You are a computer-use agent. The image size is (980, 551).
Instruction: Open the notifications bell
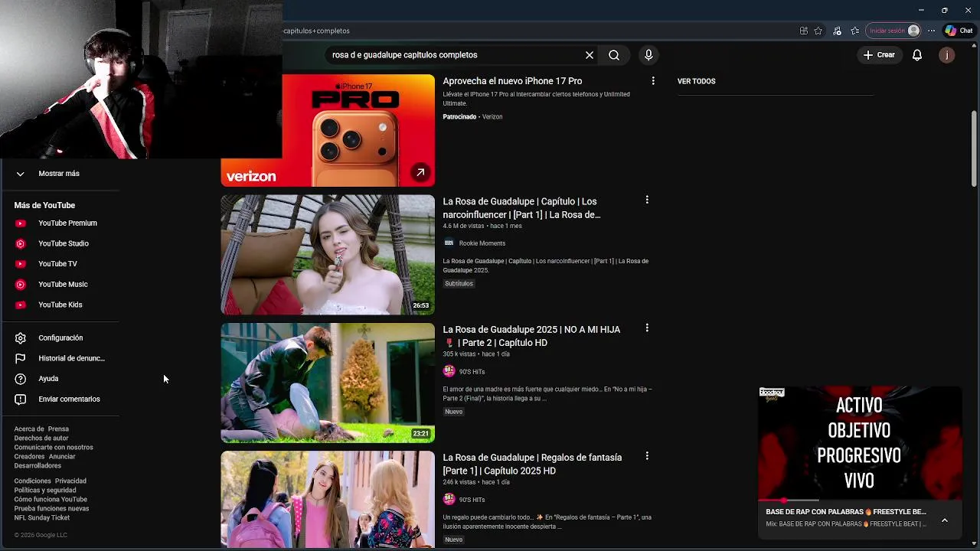(x=917, y=55)
